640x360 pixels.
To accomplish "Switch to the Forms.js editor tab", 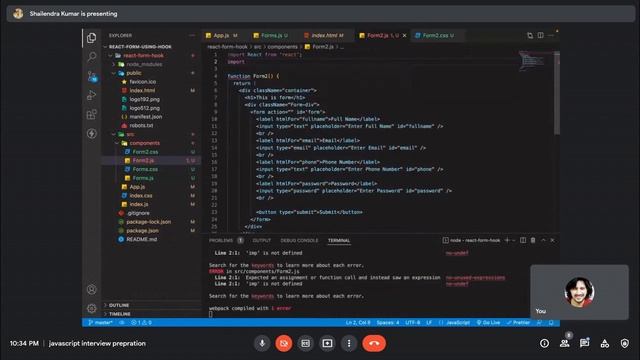I will coord(271,36).
